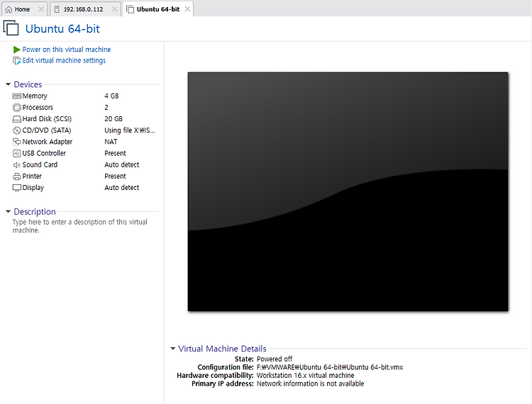Click the Home tab house icon
This screenshot has width=532, height=404.
pos(9,9)
